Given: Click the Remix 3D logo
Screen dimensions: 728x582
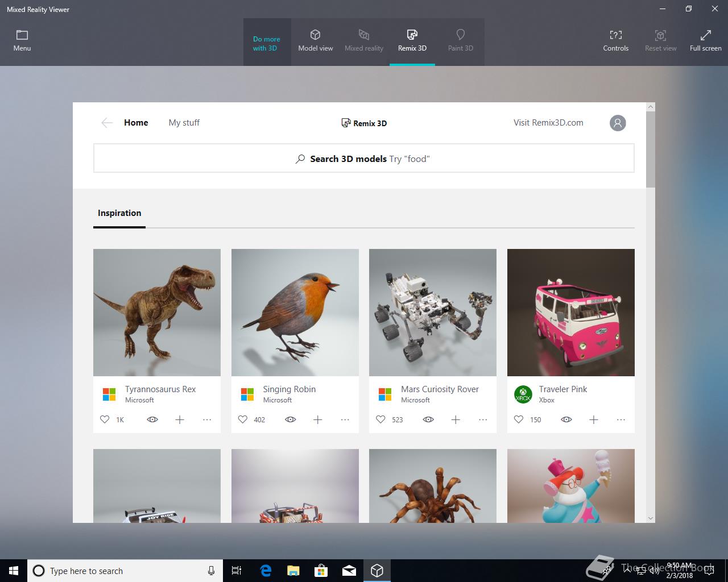Looking at the screenshot, I should coord(364,123).
